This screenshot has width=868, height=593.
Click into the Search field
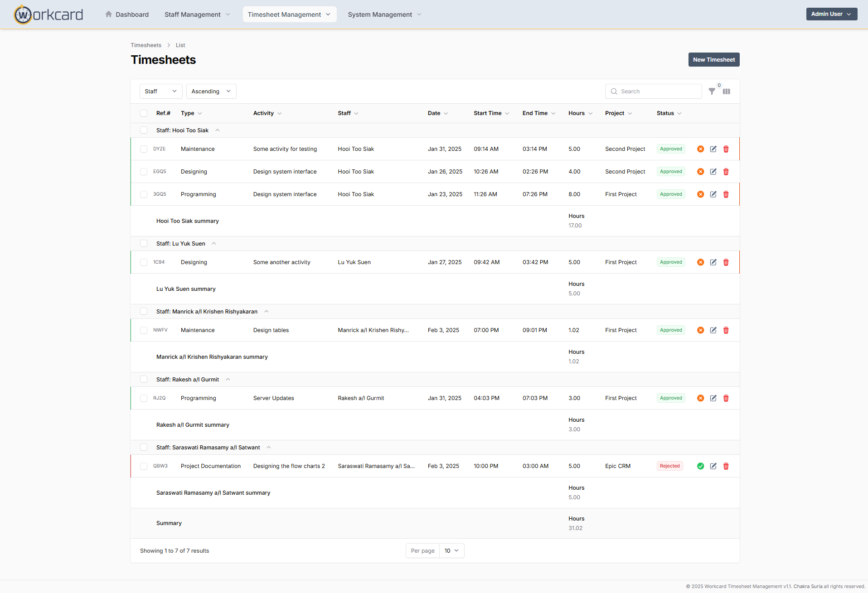[x=657, y=92]
